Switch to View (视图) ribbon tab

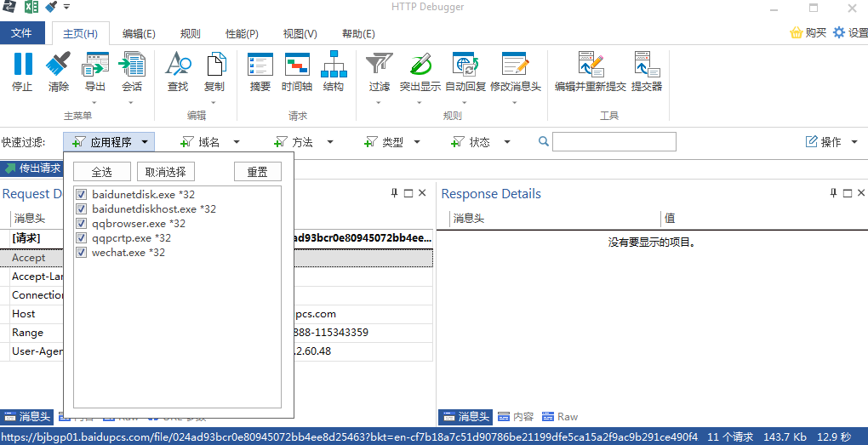pos(300,34)
